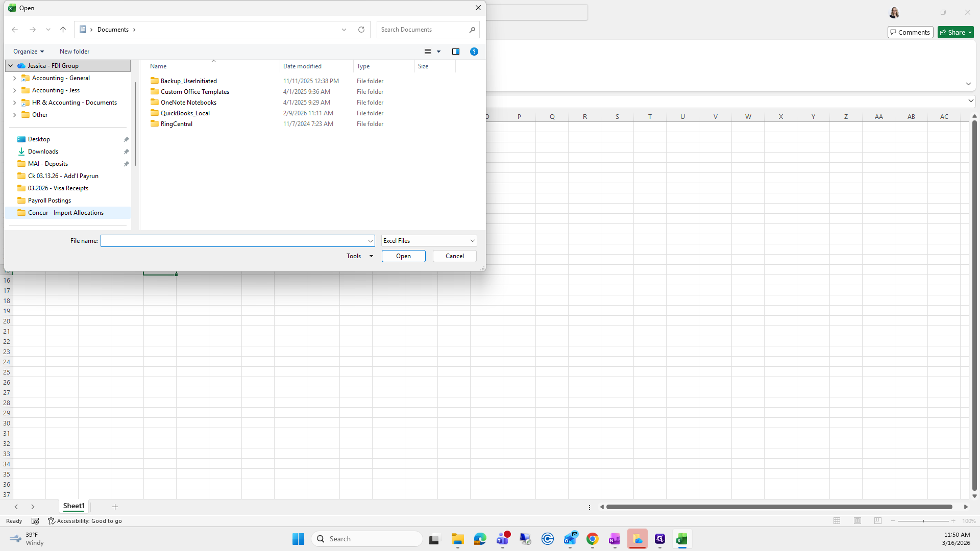
Task: Open the Excel Files type dropdown
Action: coord(429,241)
